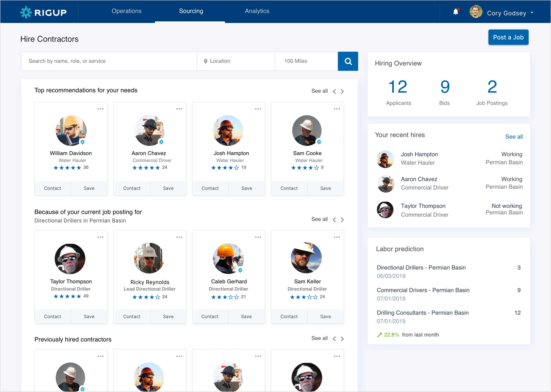This screenshot has width=551, height=392.
Task: Click the location pin icon
Action: [x=206, y=61]
